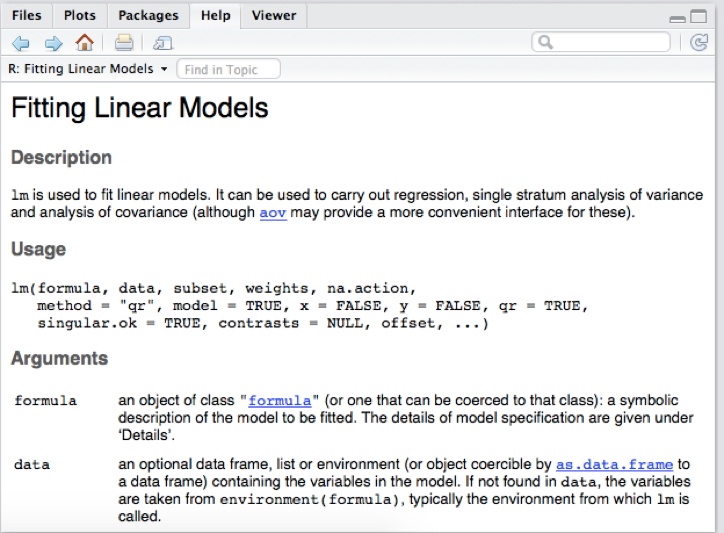Viewport: 724px width, 533px height.
Task: Click the environment(formula) code text
Action: click(x=309, y=500)
